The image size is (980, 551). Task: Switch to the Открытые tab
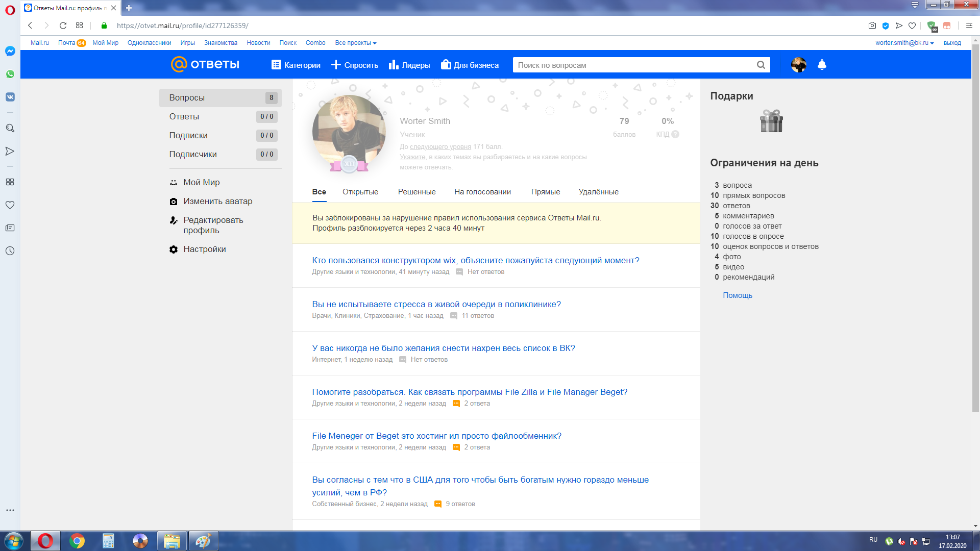pyautogui.click(x=360, y=192)
